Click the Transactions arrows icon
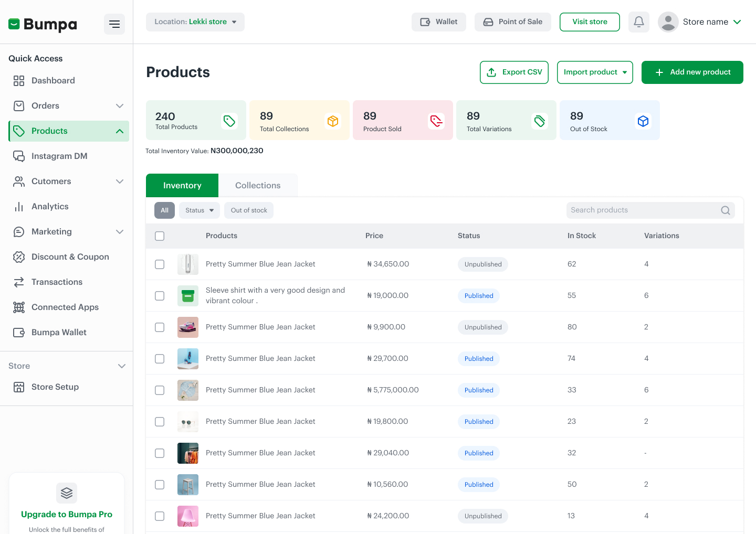This screenshot has height=534, width=756. pos(19,282)
